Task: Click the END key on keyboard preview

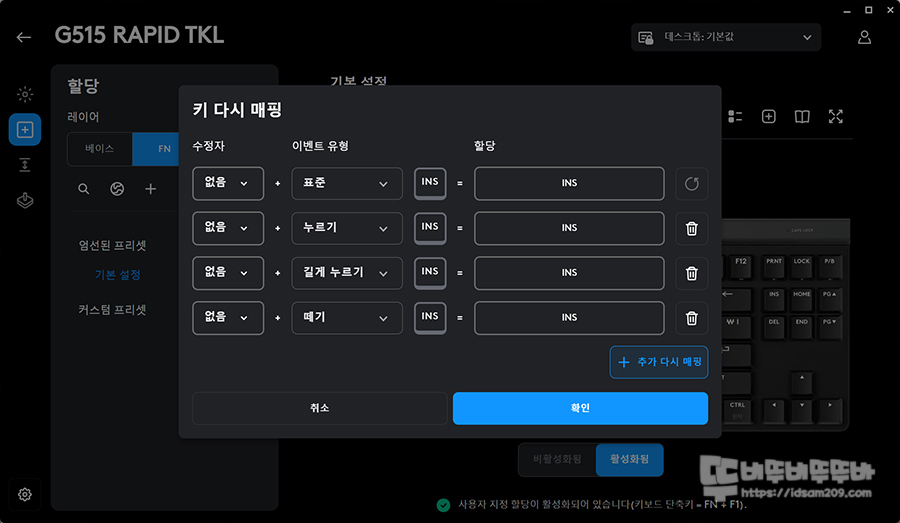Action: click(802, 327)
